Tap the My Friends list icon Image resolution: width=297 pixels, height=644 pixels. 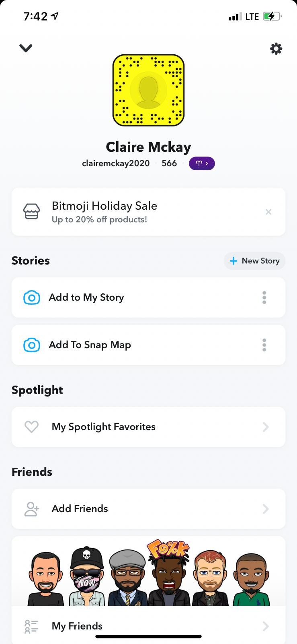click(x=32, y=626)
